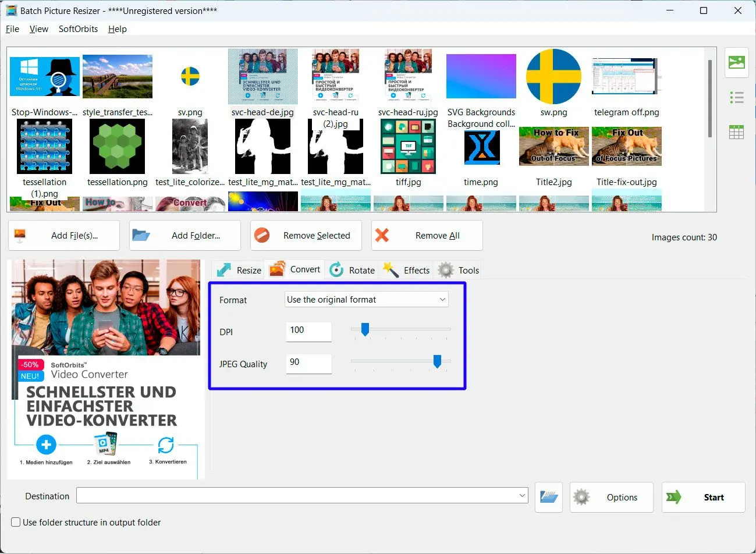Go to the Tools tab
Viewport: 756px width, 554px height.
click(458, 270)
